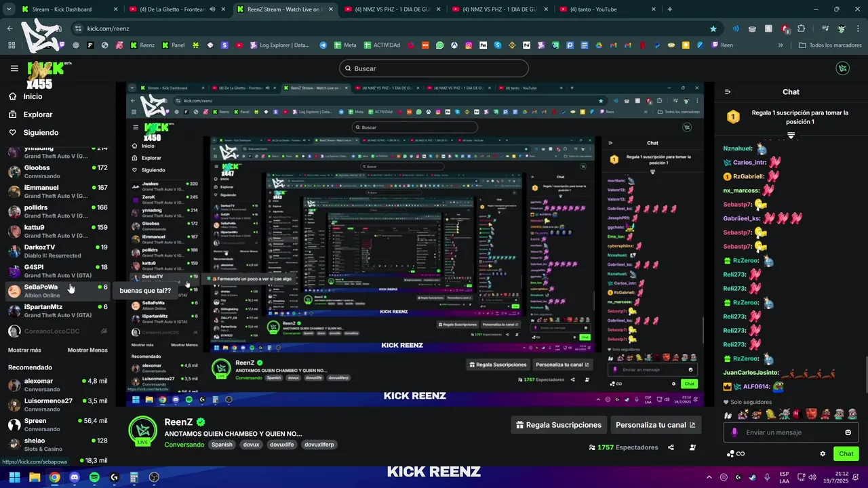Mute the De La Ghetto tab audio
The height and width of the screenshot is (488, 868).
[x=213, y=9]
